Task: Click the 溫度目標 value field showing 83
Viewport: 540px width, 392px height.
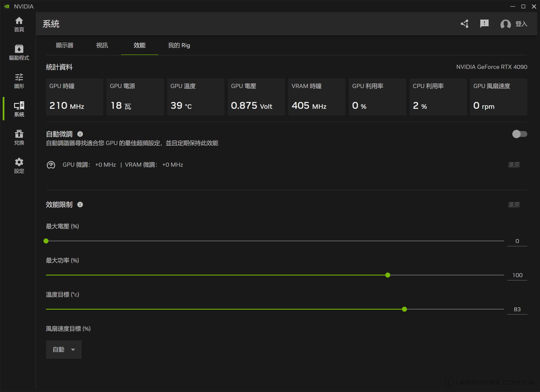Action: [517, 309]
